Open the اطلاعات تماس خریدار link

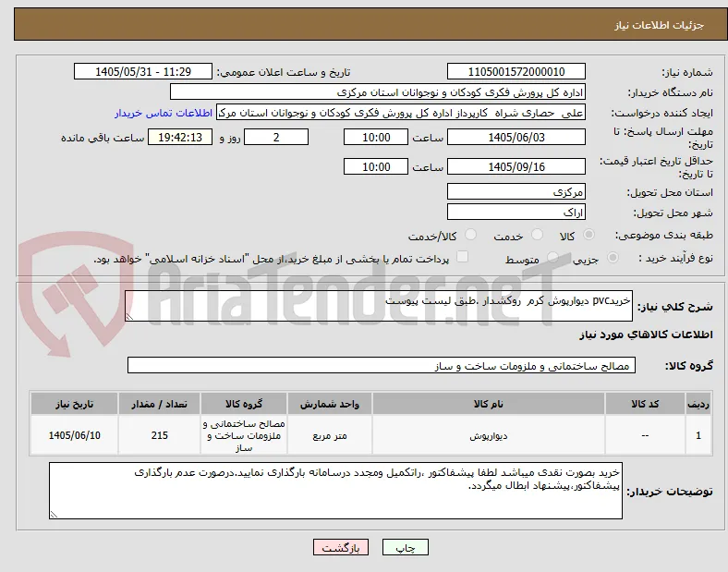coord(164,113)
